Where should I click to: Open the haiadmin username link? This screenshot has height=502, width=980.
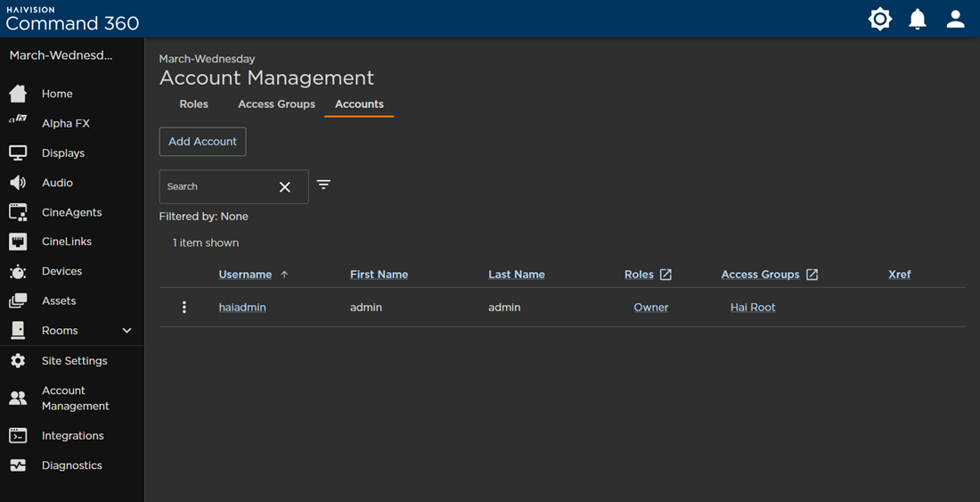pos(241,308)
